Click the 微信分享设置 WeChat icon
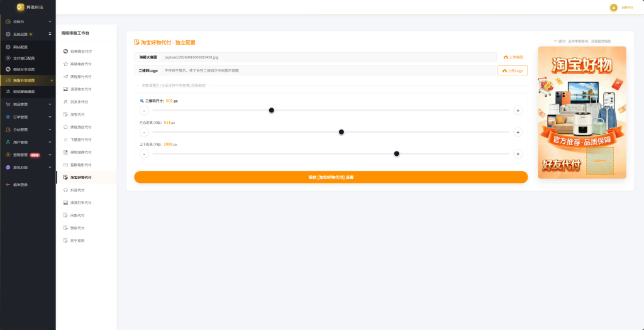This screenshot has width=644, height=330. (x=8, y=69)
